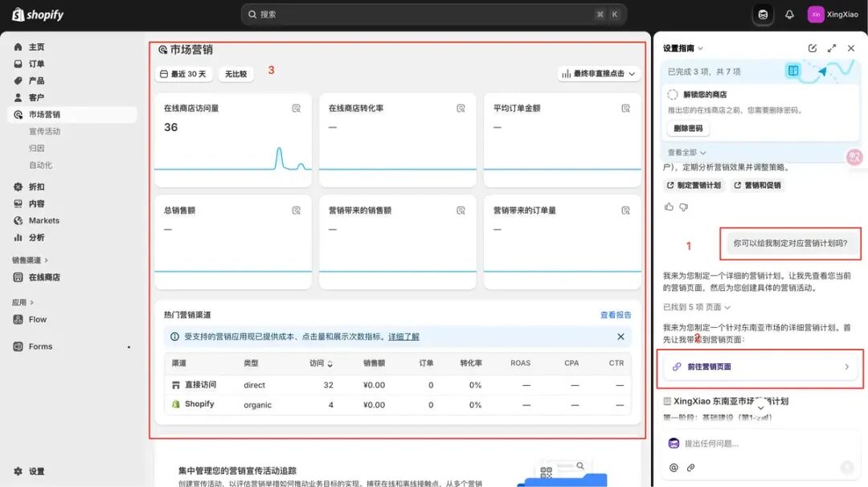Image resolution: width=868 pixels, height=487 pixels.
Task: Expand the assistant panel to fullscreen
Action: point(832,48)
